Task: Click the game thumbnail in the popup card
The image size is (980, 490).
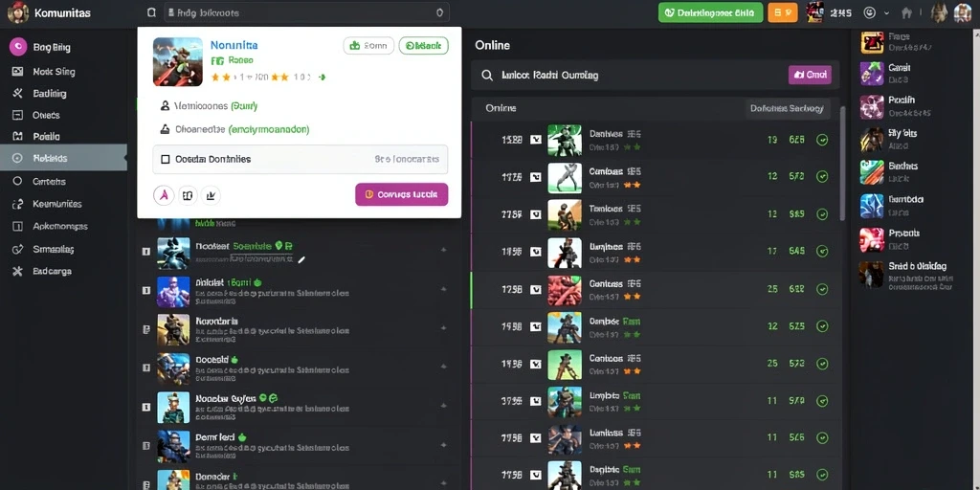Action: click(x=177, y=61)
